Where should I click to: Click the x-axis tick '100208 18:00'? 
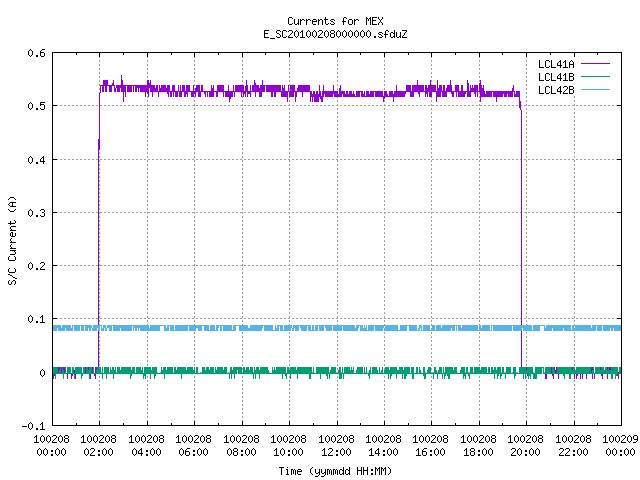click(x=478, y=445)
